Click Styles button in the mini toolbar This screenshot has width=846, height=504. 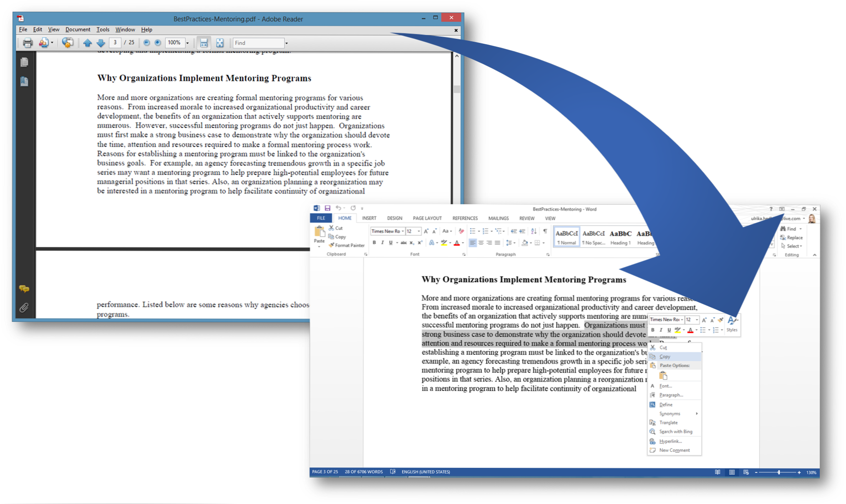(732, 324)
